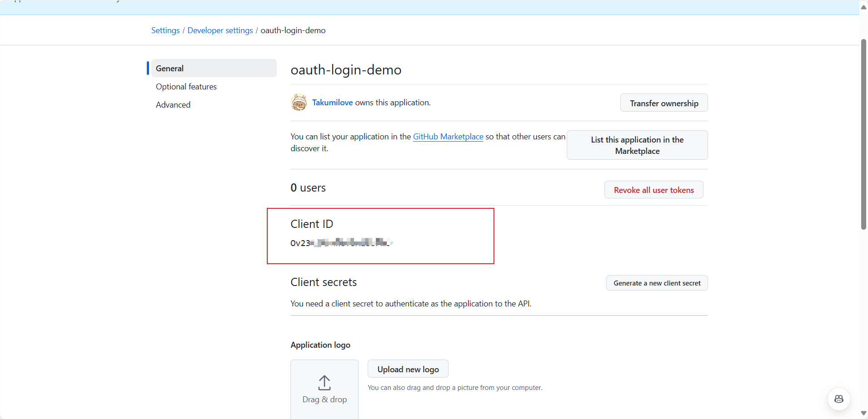Open the Advanced sidebar section
Screen dimensions: 868x419
pyautogui.click(x=173, y=105)
